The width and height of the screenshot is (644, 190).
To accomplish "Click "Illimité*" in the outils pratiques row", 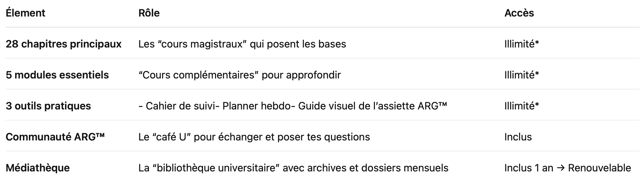I will 522,106.
